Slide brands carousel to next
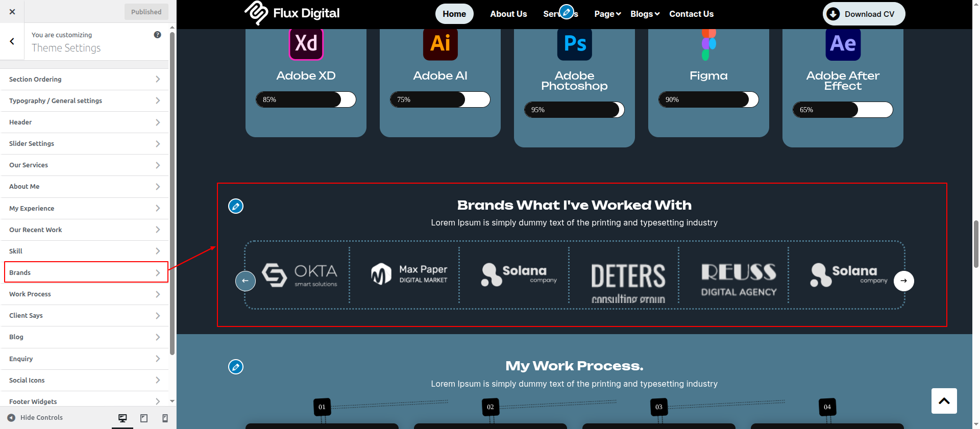 pos(904,281)
